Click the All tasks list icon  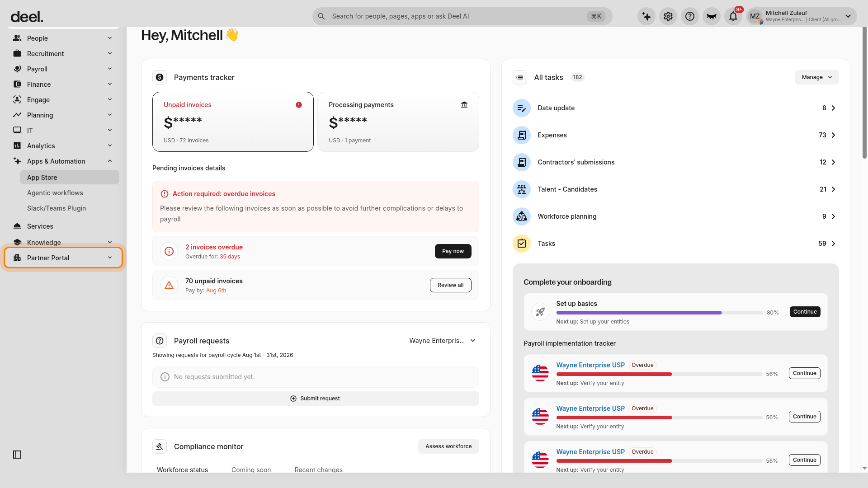click(x=520, y=77)
